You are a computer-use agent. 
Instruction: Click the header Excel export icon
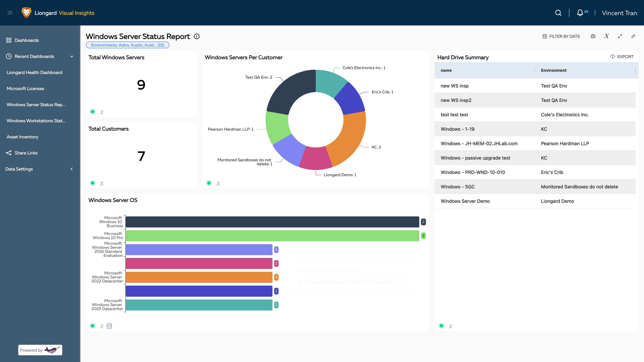point(606,36)
